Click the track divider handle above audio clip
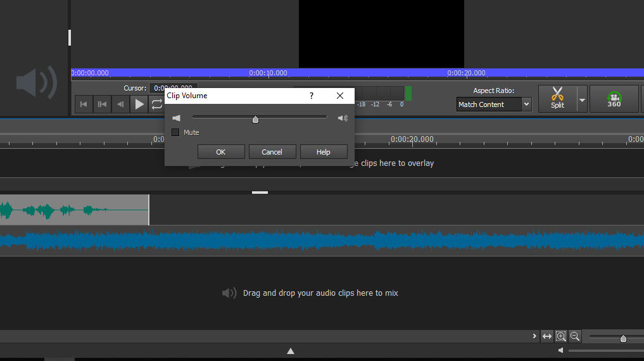Viewport: 644px width, 361px height. coord(260,192)
